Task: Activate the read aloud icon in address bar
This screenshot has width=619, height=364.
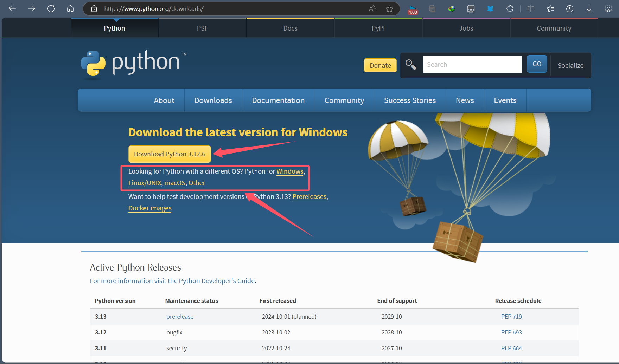Action: (372, 9)
